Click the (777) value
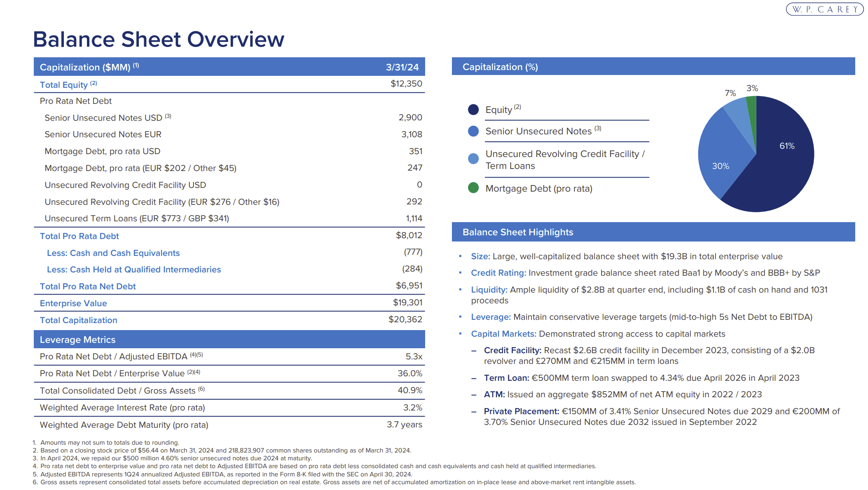The width and height of the screenshot is (868, 490). pyautogui.click(x=413, y=252)
